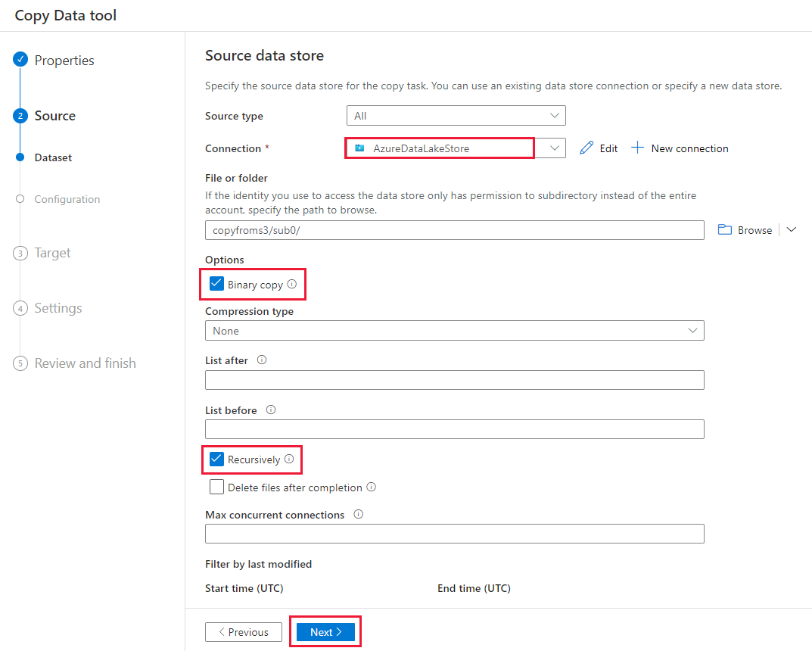Open the Binary copy info tooltip icon
The height and width of the screenshot is (651, 812).
292,284
